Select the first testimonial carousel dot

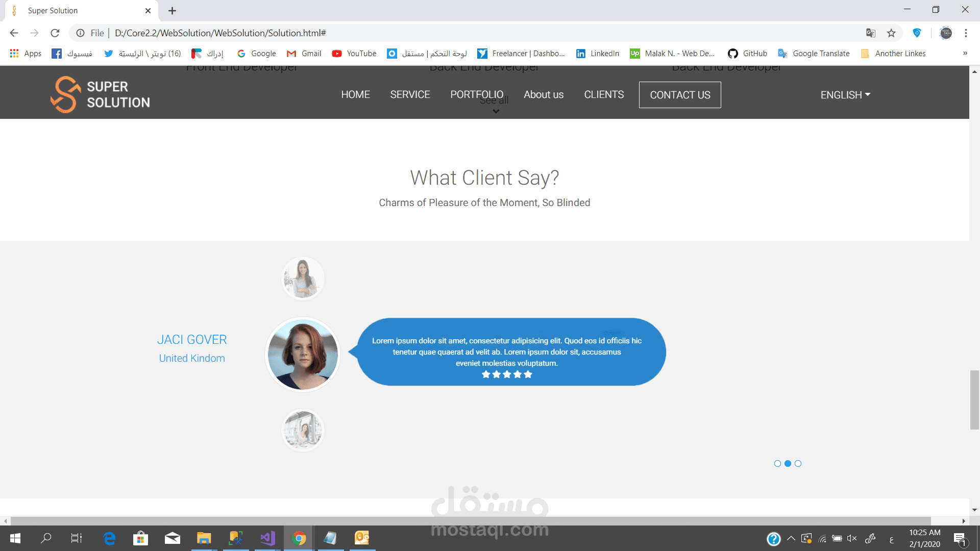tap(777, 464)
